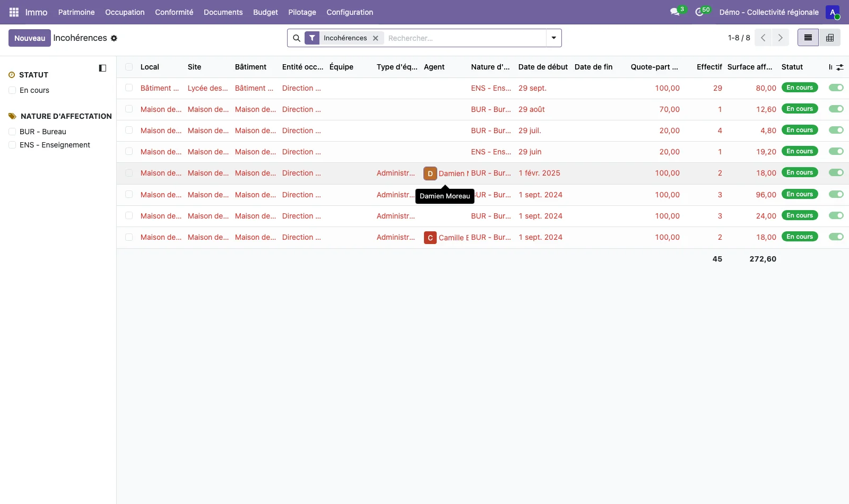This screenshot has height=504, width=849.
Task: Switch to list view
Action: pos(808,38)
